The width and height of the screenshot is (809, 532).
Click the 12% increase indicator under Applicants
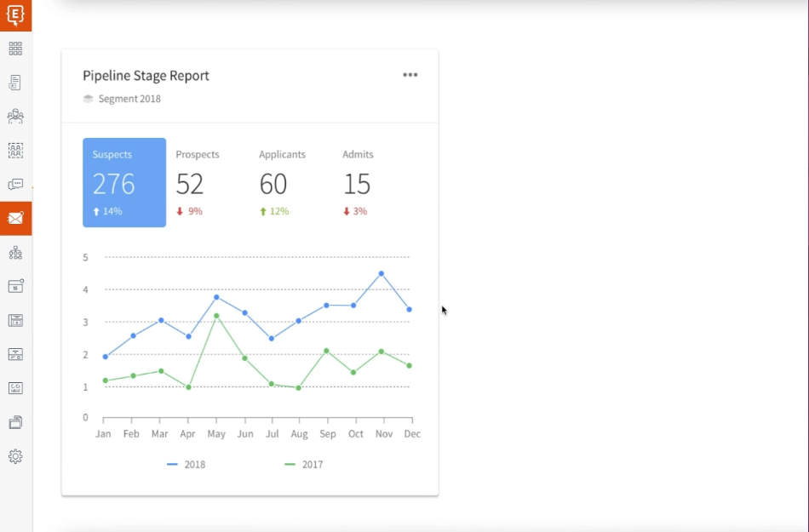[274, 211]
